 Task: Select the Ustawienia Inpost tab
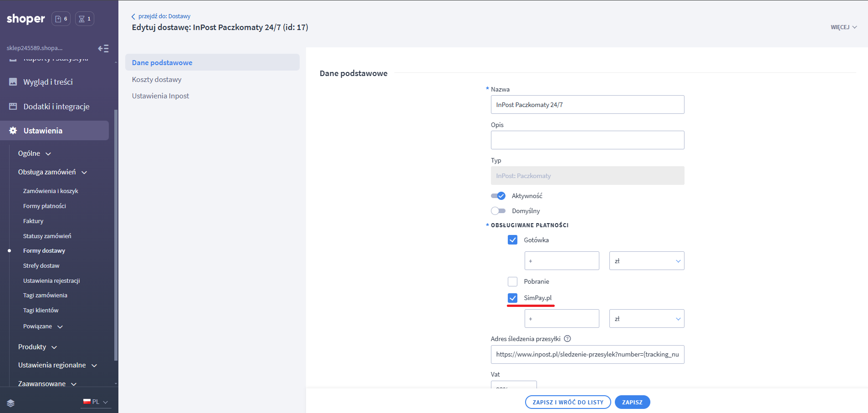pyautogui.click(x=160, y=96)
